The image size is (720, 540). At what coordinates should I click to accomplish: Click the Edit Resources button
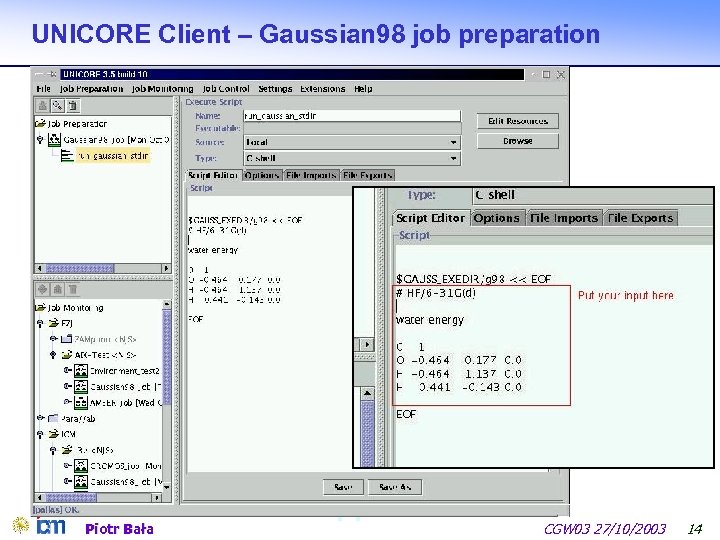[x=518, y=121]
